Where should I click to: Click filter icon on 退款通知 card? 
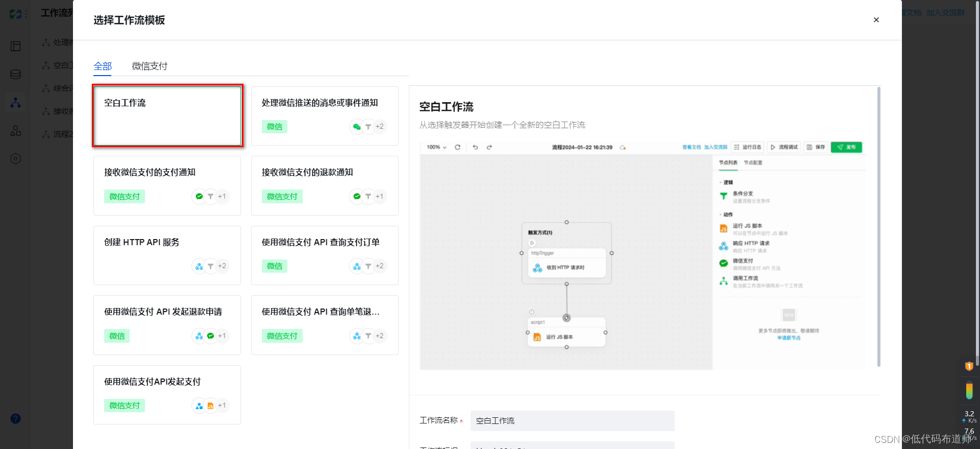368,197
